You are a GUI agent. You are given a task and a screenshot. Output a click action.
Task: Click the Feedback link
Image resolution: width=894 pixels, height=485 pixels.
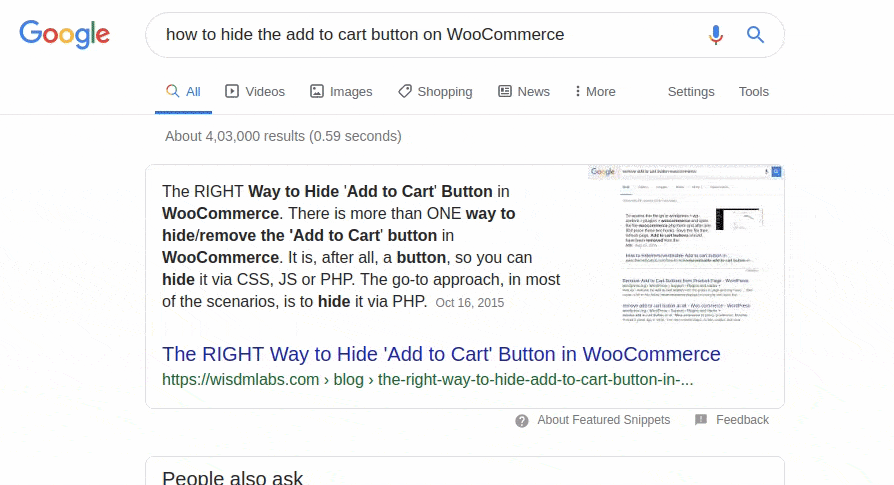742,420
